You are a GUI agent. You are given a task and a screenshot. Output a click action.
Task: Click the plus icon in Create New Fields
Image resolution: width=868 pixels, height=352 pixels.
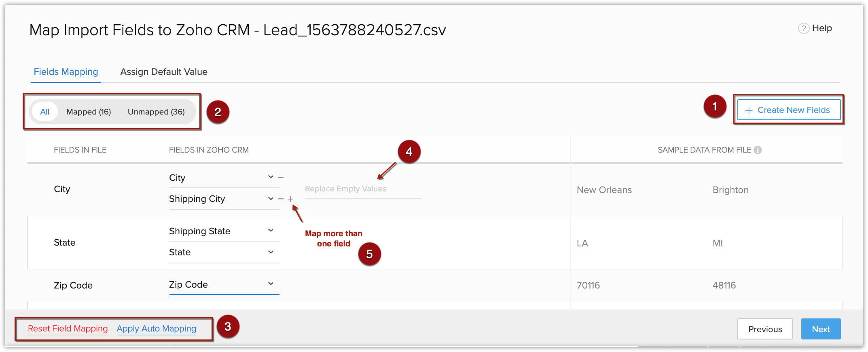tap(749, 110)
